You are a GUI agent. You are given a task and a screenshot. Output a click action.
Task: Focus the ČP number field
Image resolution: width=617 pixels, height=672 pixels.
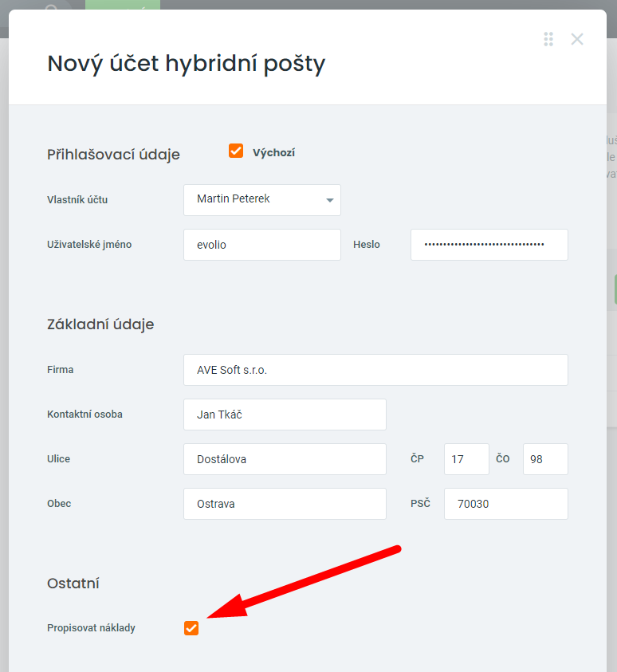click(x=466, y=459)
